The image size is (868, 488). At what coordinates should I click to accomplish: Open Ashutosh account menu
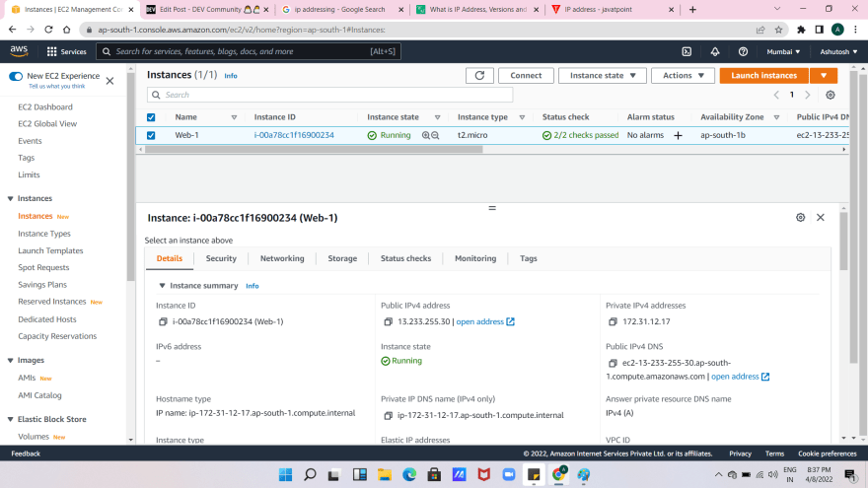[x=838, y=51]
